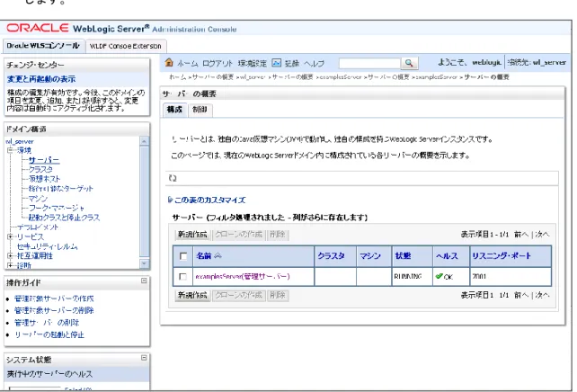Select the 構成 tab
This screenshot has width=577, height=392.
pos(174,110)
